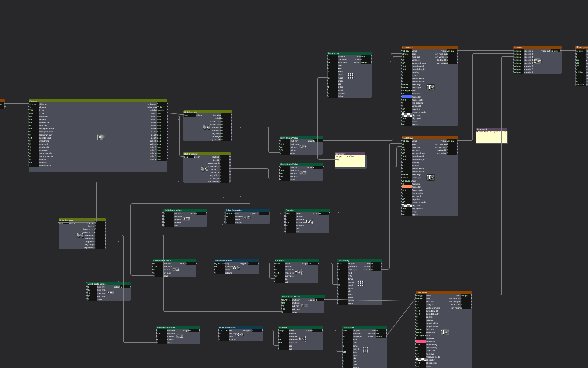Trigger the erase input on d.txt Data Array
Screen dimensions: 588x368
tap(333, 81)
